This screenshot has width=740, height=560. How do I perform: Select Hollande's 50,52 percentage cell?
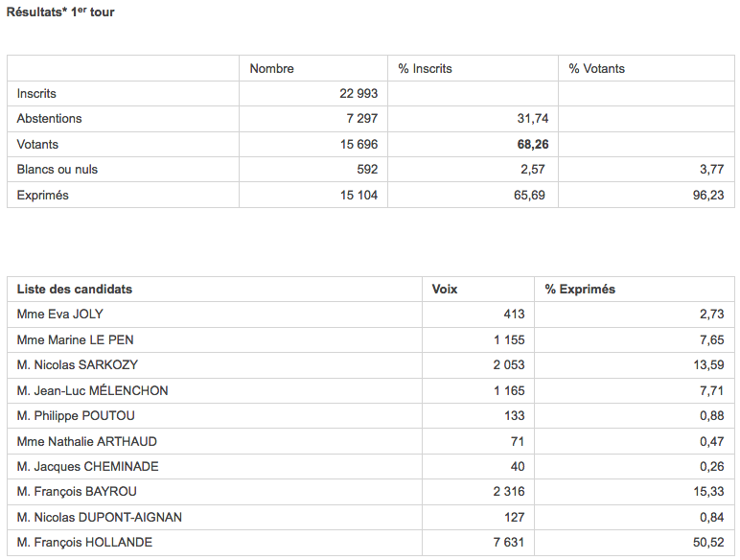(635, 543)
